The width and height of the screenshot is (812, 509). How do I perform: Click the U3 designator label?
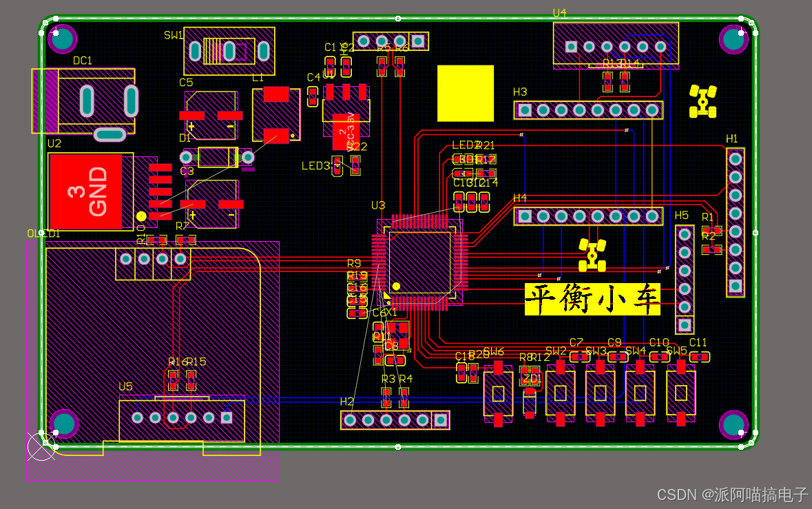pos(378,205)
